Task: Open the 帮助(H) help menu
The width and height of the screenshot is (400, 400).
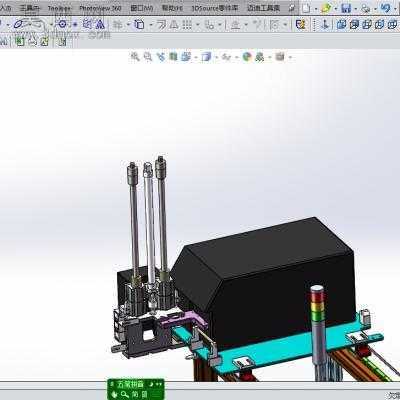Action: coord(172,8)
